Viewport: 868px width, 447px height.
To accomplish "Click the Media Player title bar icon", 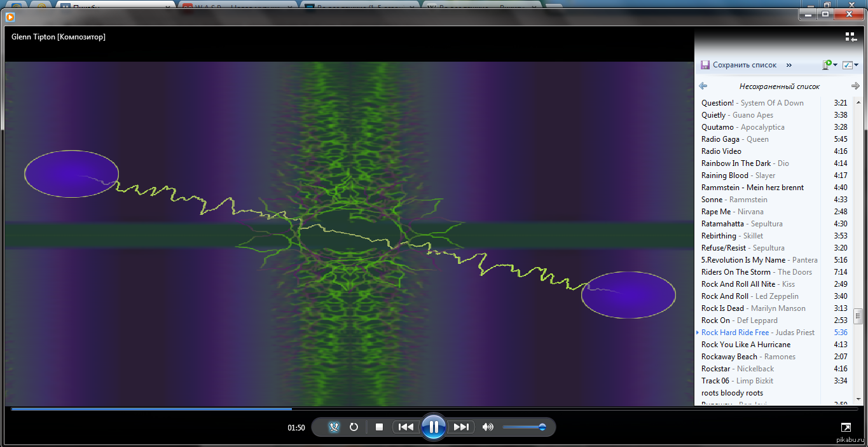I will click(x=10, y=17).
